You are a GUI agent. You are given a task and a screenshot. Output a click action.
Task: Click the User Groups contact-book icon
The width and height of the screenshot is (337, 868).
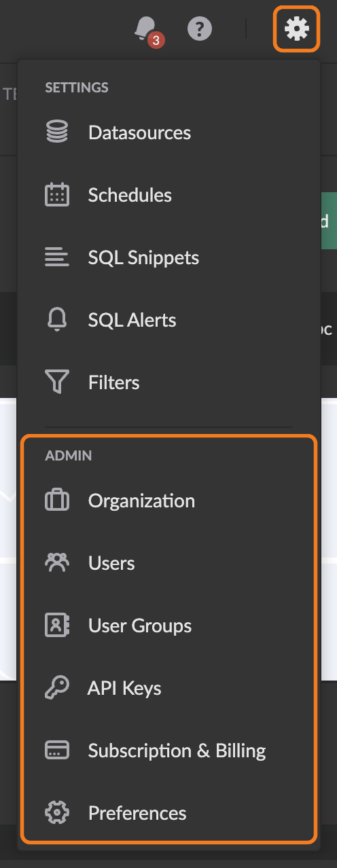[57, 626]
